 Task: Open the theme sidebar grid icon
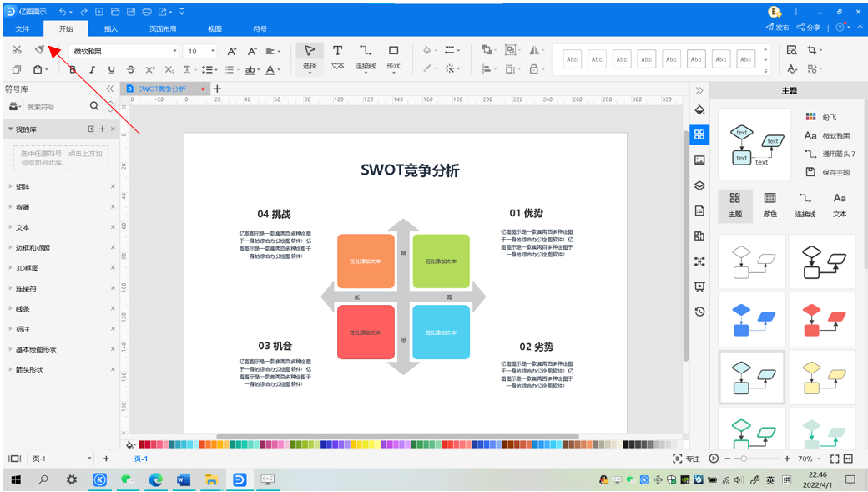[x=699, y=134]
